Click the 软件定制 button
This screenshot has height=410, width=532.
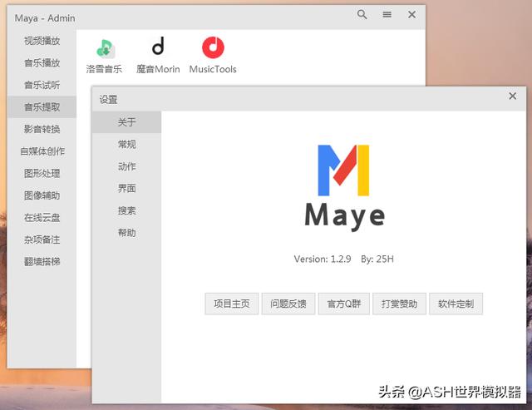coord(456,304)
